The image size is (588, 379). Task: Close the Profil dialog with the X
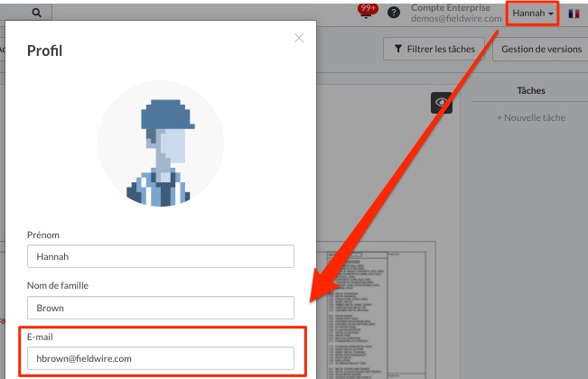[x=300, y=38]
